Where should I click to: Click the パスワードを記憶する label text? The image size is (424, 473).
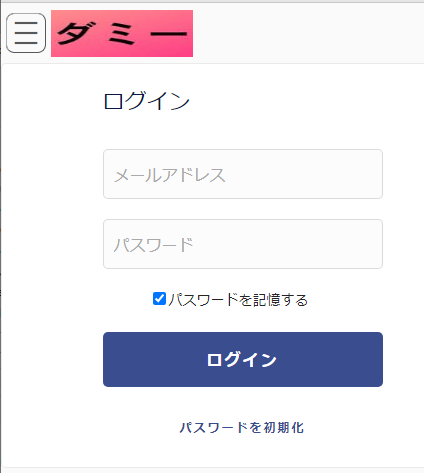click(238, 300)
